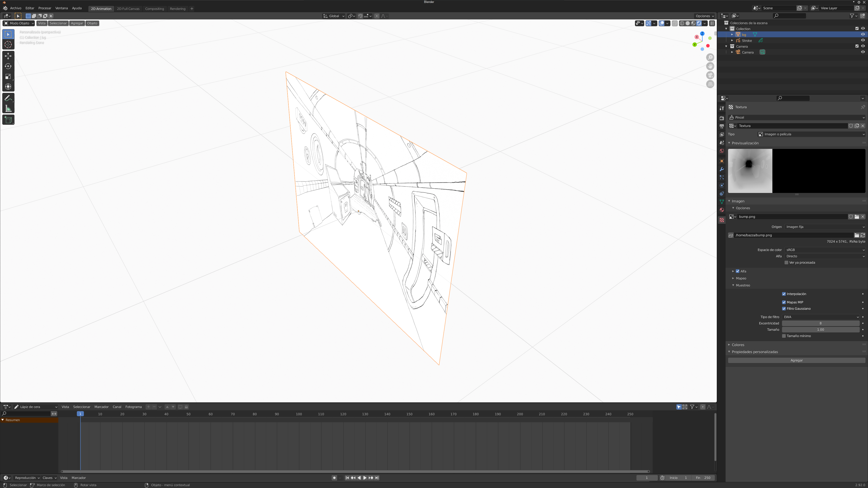This screenshot has width=868, height=488.
Task: Expand the Mapeo subpanel
Action: pyautogui.click(x=741, y=278)
